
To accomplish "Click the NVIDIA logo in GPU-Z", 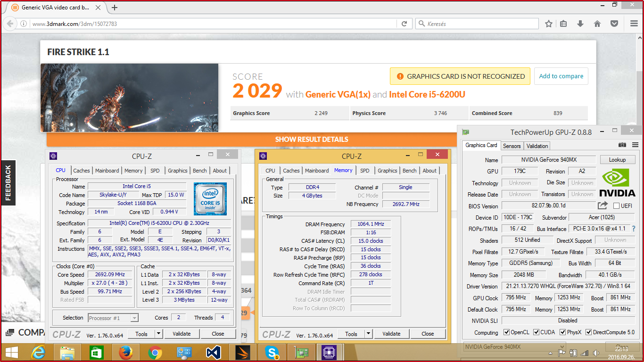I will click(x=617, y=183).
